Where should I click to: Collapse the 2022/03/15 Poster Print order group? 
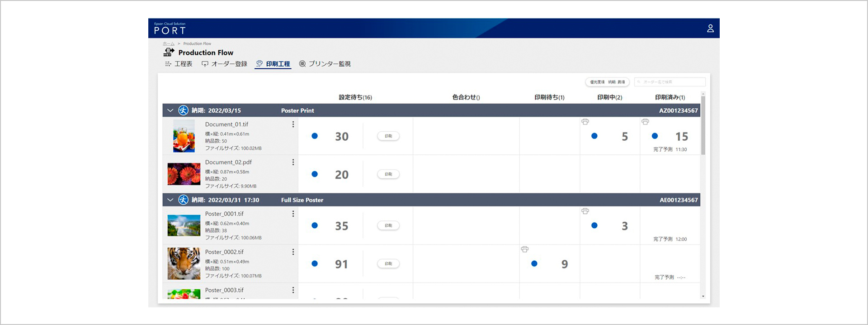170,110
